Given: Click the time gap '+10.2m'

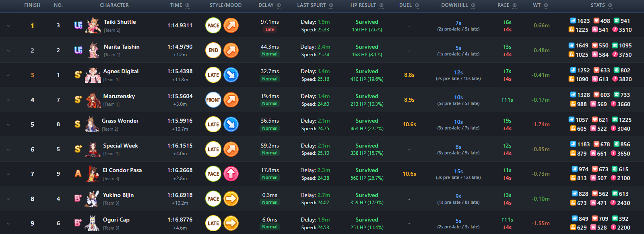Looking at the screenshot, I should [180, 203].
